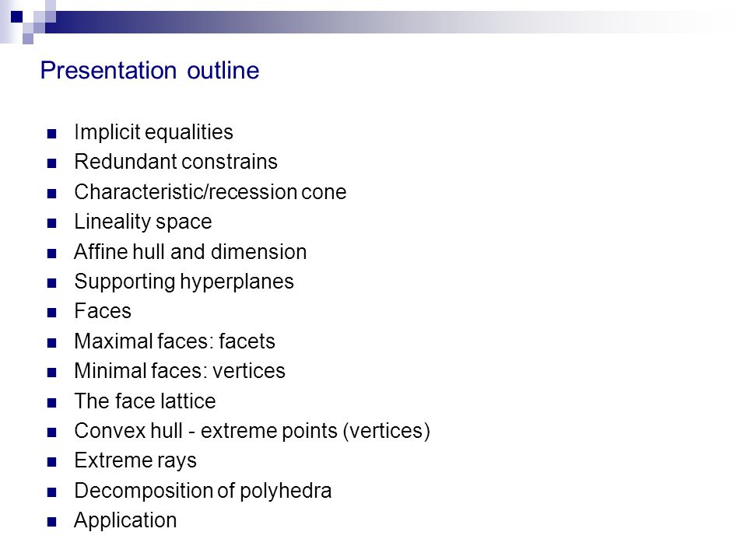Click the dark blue square header decoration

(x=16, y=16)
